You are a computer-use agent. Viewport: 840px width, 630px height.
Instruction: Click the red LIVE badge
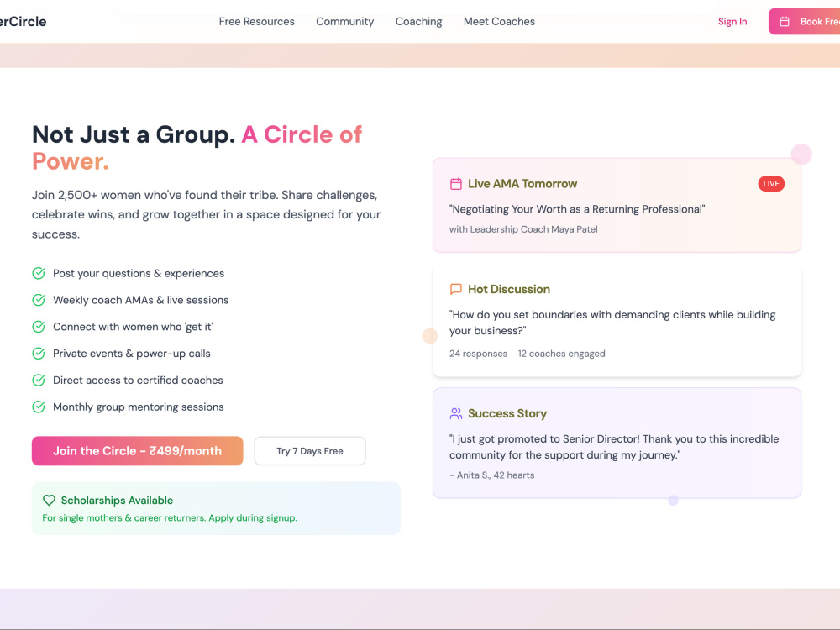click(771, 184)
